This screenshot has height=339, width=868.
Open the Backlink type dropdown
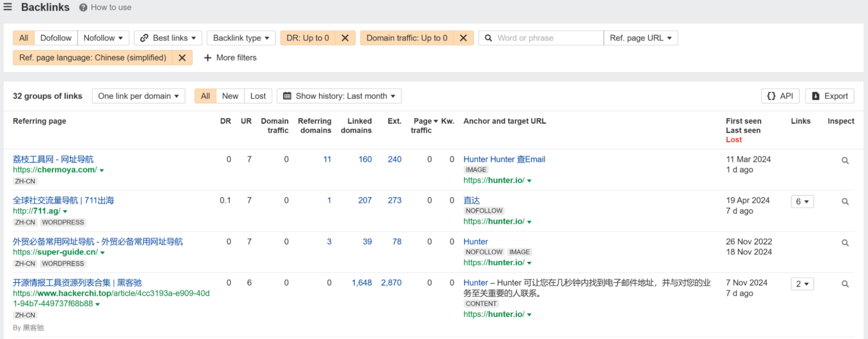pos(241,38)
